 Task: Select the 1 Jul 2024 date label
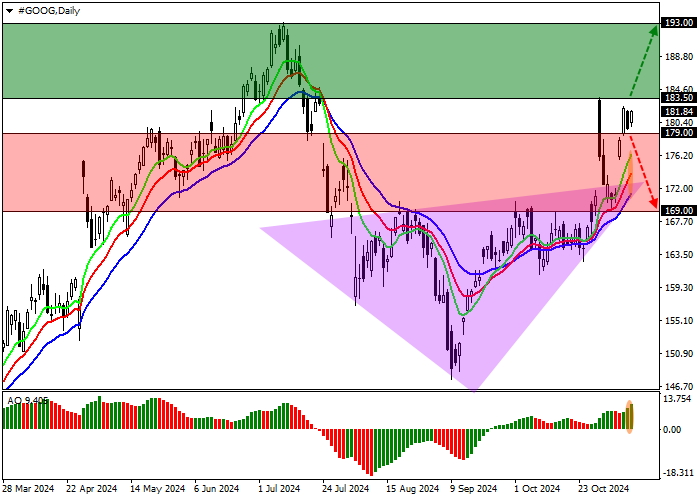[279, 489]
